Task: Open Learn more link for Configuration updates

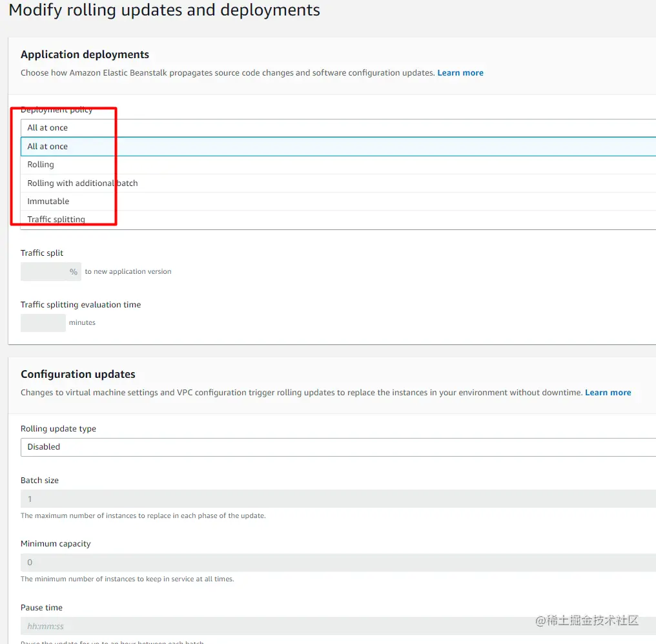Action: click(608, 393)
